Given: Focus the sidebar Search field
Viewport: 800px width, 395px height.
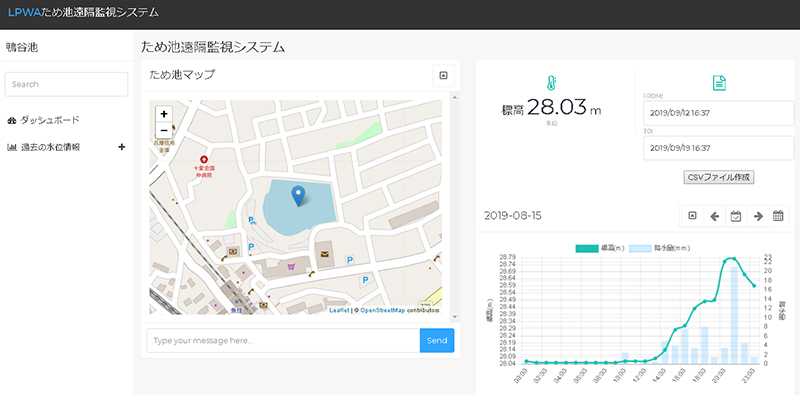Looking at the screenshot, I should click(x=66, y=84).
